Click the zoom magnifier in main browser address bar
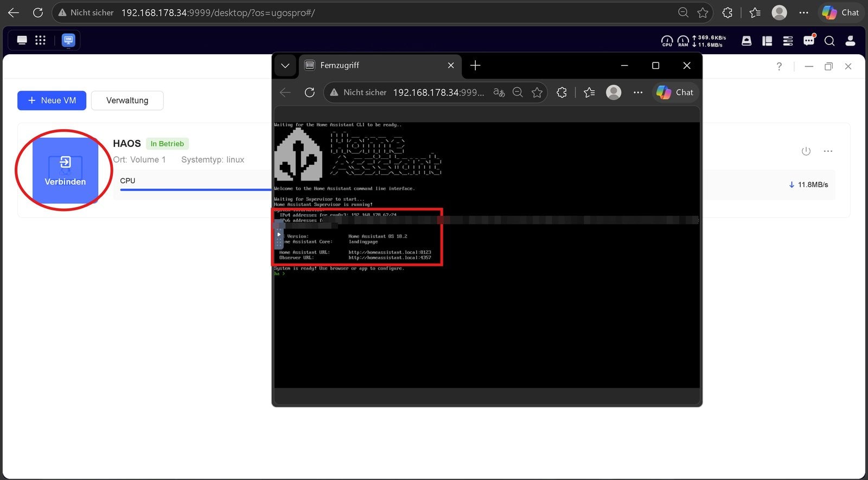This screenshot has width=868, height=480. (684, 12)
